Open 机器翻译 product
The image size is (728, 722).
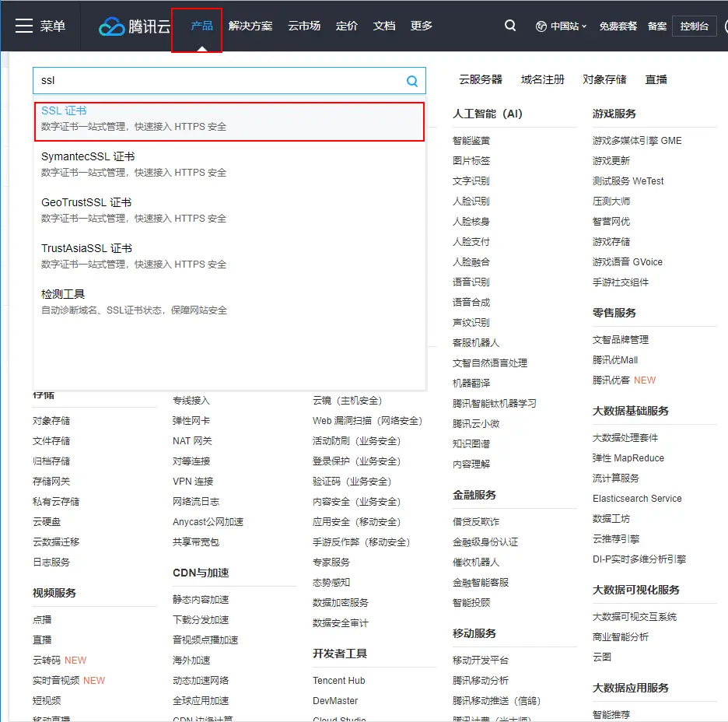click(471, 384)
